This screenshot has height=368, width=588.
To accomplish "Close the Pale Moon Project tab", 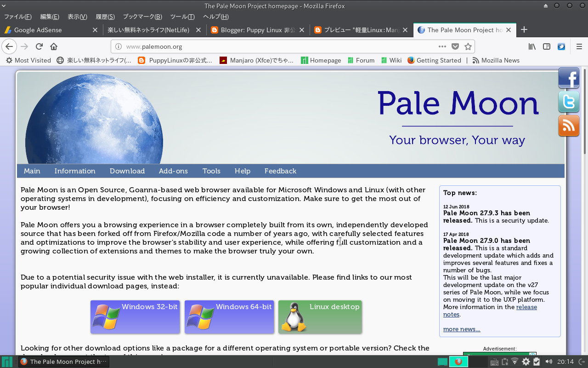I will coord(509,30).
